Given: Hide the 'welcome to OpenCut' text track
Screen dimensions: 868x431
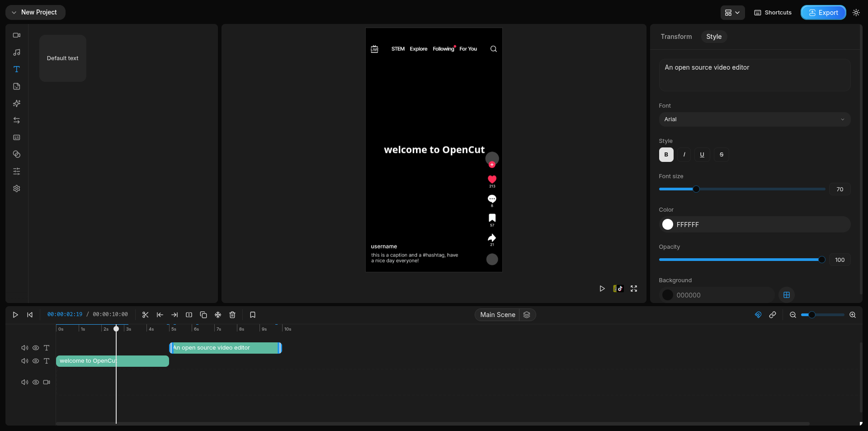Looking at the screenshot, I should pos(36,361).
